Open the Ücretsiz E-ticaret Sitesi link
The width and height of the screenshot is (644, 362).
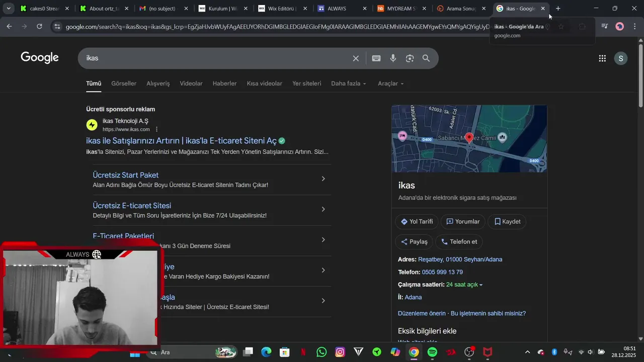tap(132, 206)
